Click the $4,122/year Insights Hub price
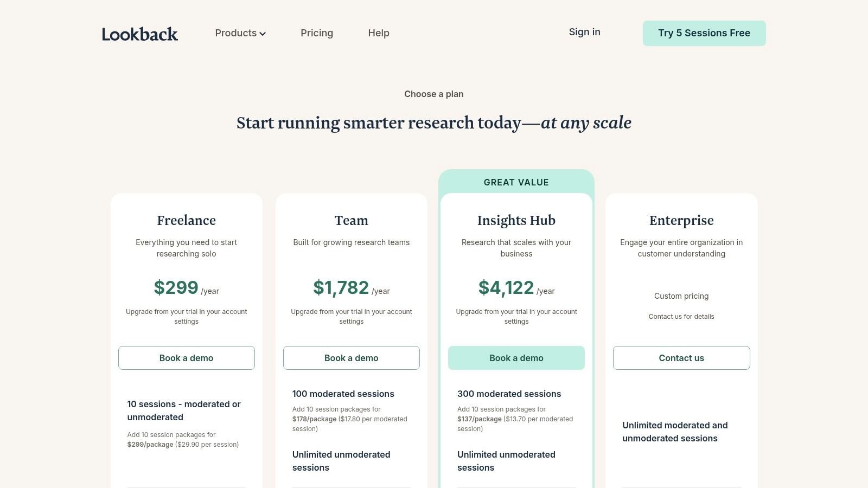The image size is (868, 488). pyautogui.click(x=514, y=288)
